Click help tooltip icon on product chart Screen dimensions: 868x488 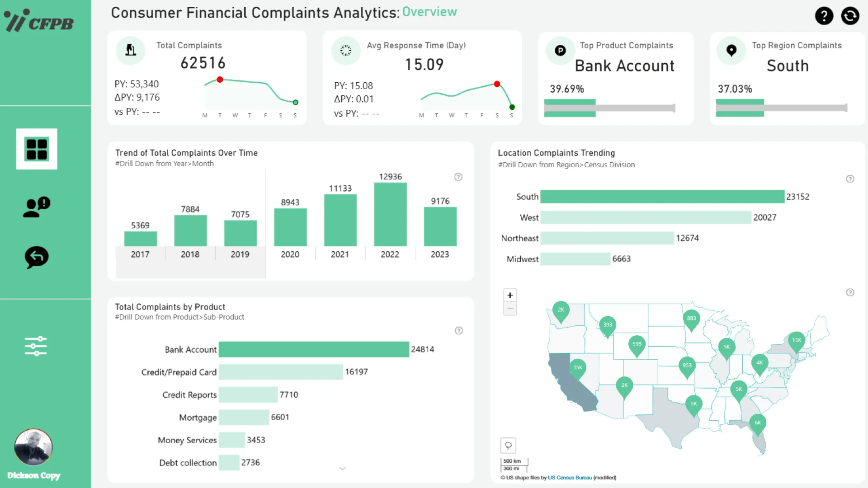pos(458,331)
